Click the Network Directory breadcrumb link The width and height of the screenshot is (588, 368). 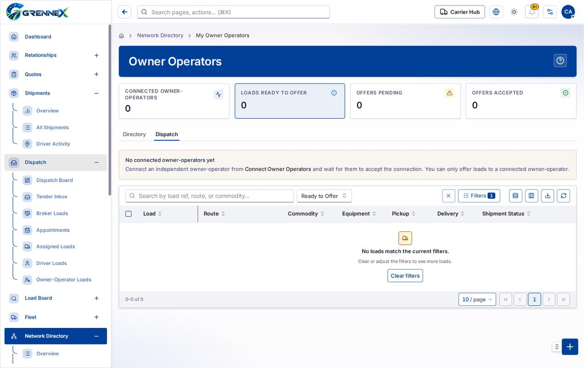(x=160, y=35)
